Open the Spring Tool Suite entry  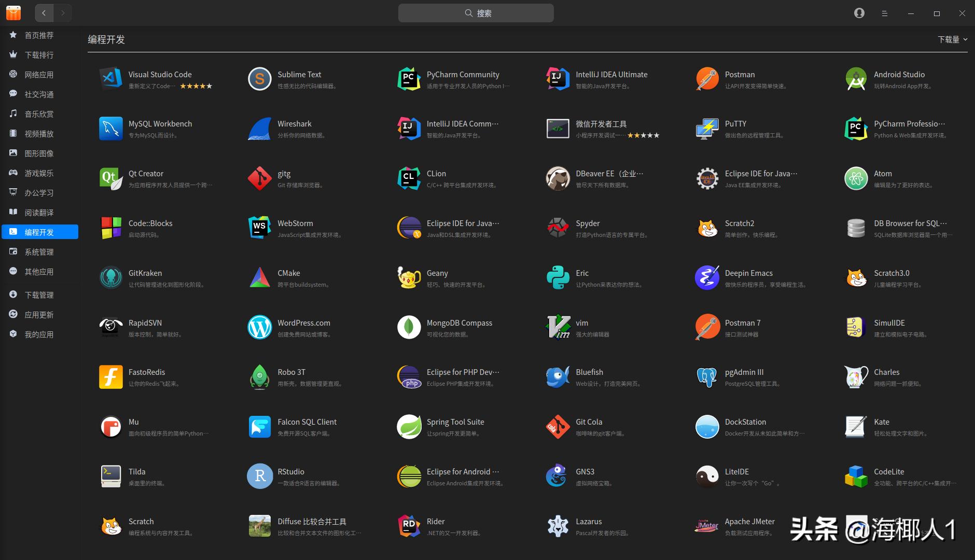[x=409, y=427]
